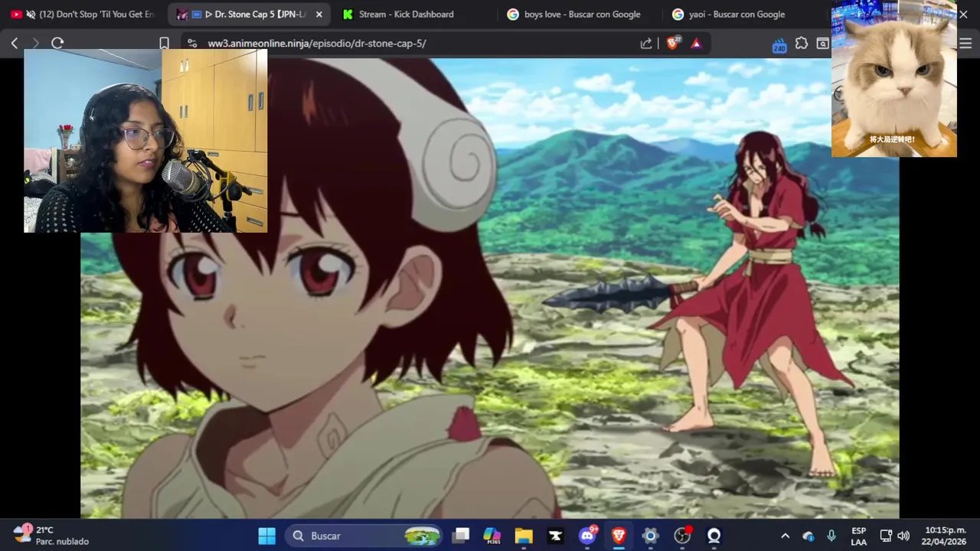Open the Extensions puzzle-piece menu

tap(802, 44)
